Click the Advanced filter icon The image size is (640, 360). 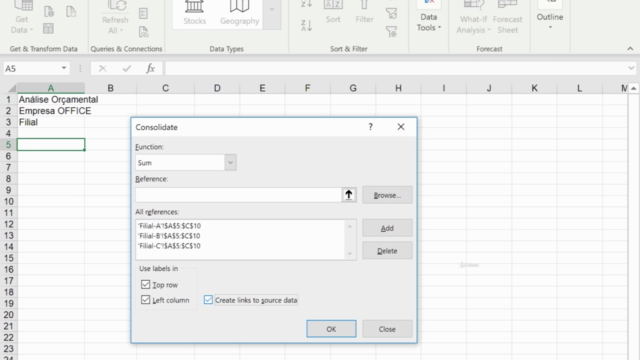391,31
